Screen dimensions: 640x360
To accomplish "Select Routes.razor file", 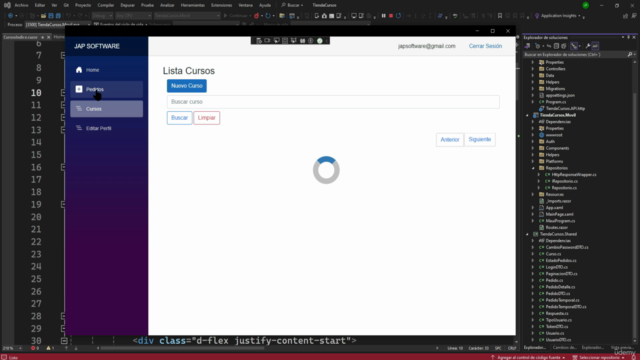I will coord(557,227).
